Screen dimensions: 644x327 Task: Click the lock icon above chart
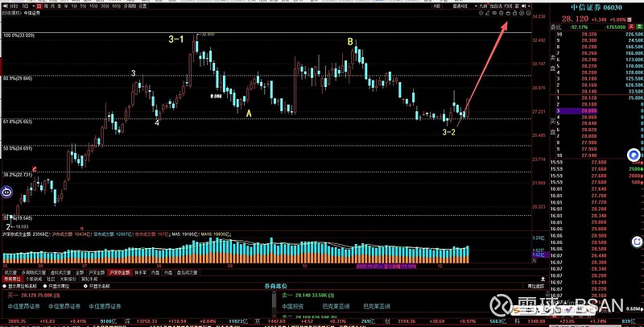tap(514, 13)
